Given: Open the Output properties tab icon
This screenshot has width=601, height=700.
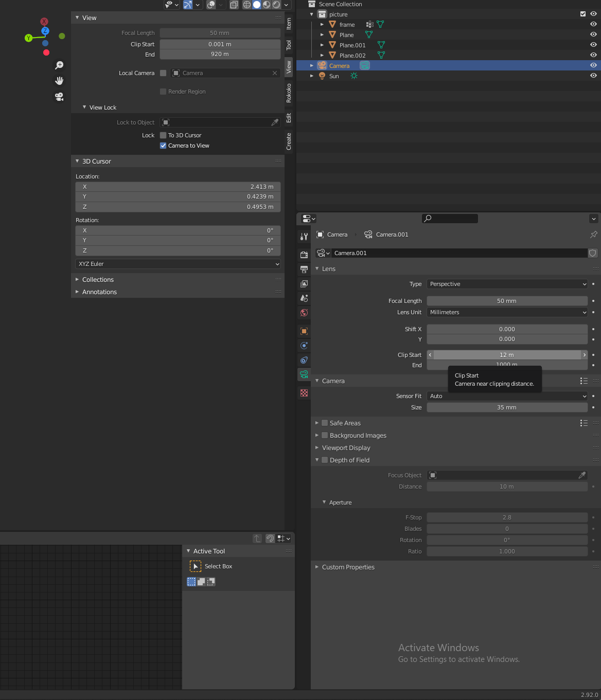Looking at the screenshot, I should point(304,269).
